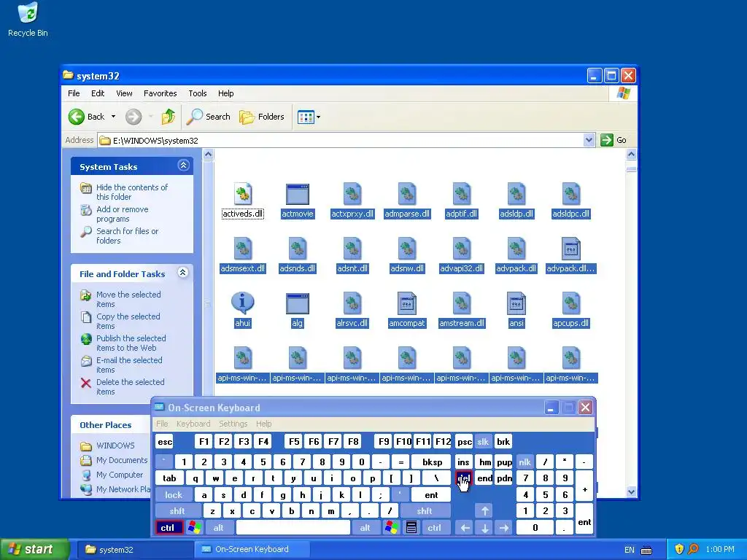747x560 pixels.
Task: Click the Search toolbar button
Action: click(x=209, y=117)
